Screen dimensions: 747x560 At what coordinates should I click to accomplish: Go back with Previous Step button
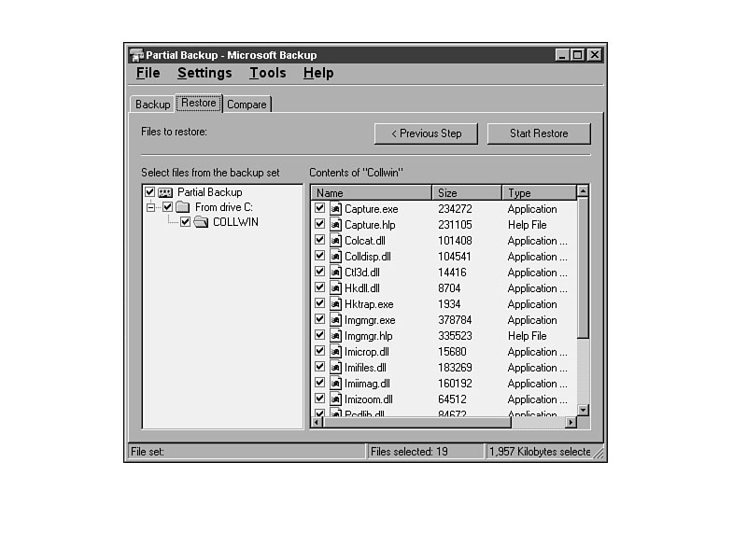tap(426, 133)
